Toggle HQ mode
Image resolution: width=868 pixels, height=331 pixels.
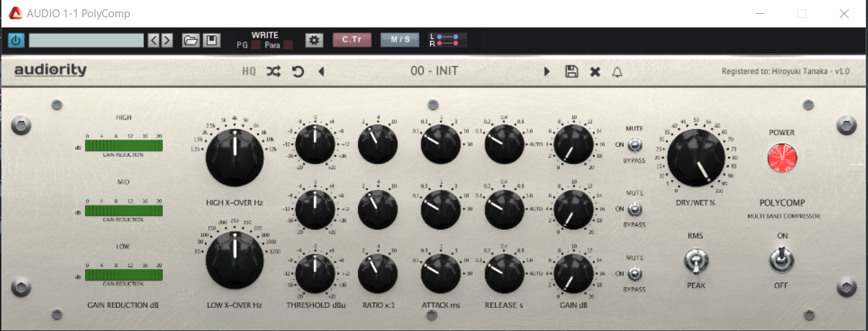click(x=249, y=71)
